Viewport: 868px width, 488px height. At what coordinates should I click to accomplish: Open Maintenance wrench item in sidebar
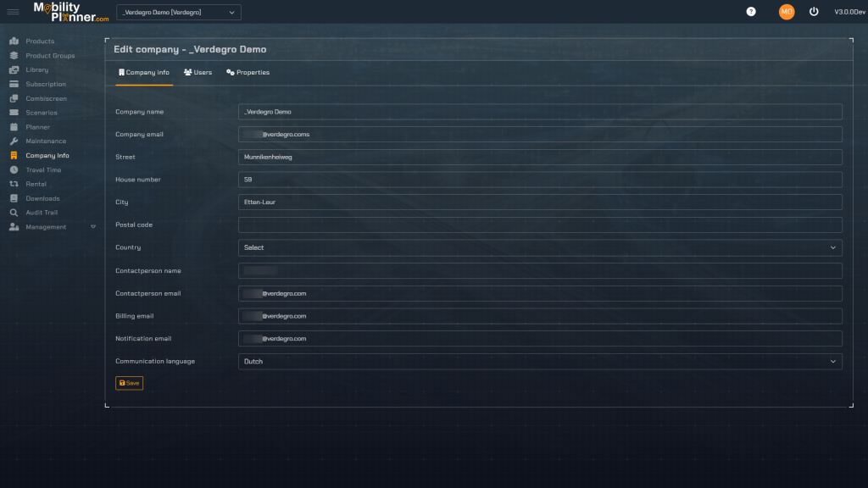click(45, 141)
